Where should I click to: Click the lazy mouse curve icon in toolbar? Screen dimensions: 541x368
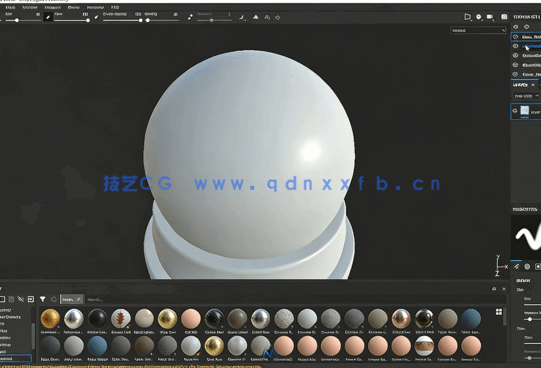point(243,17)
